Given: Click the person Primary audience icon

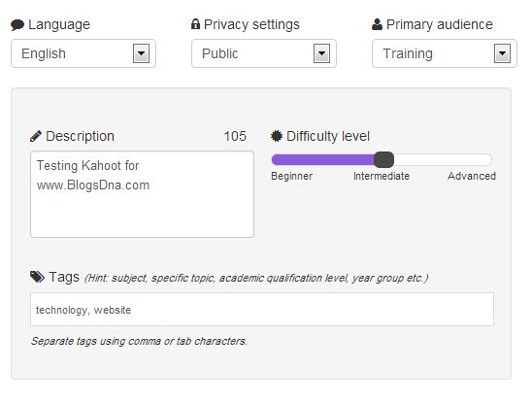Looking at the screenshot, I should pyautogui.click(x=377, y=24).
